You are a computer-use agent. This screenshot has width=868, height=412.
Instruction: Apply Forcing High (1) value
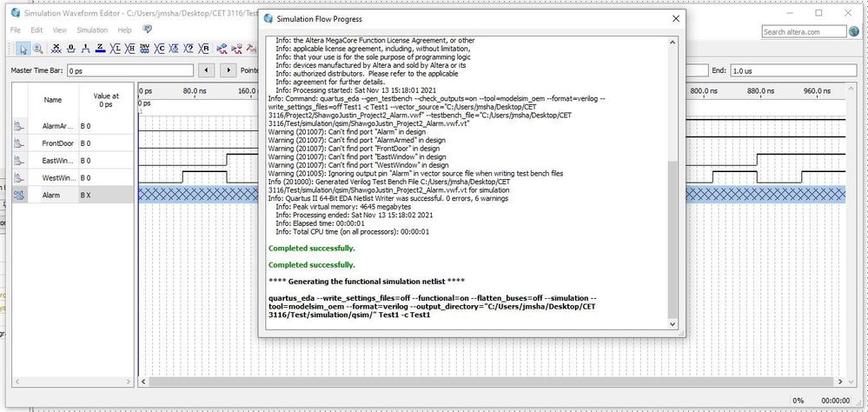[85, 49]
